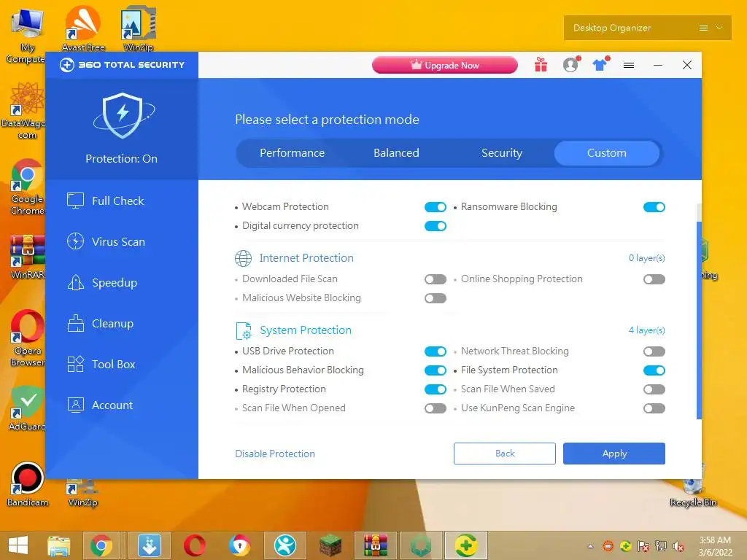Select Security protection mode
The image size is (747, 560).
502,153
